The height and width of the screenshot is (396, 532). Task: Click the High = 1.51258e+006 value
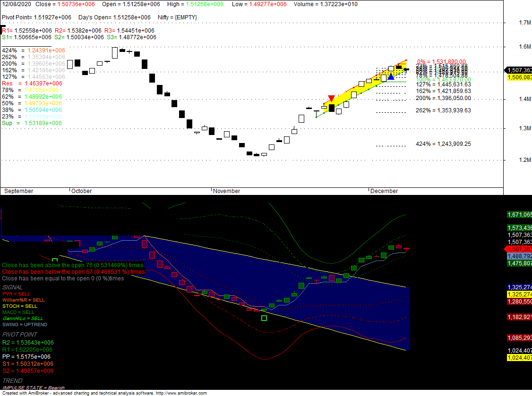point(195,4)
